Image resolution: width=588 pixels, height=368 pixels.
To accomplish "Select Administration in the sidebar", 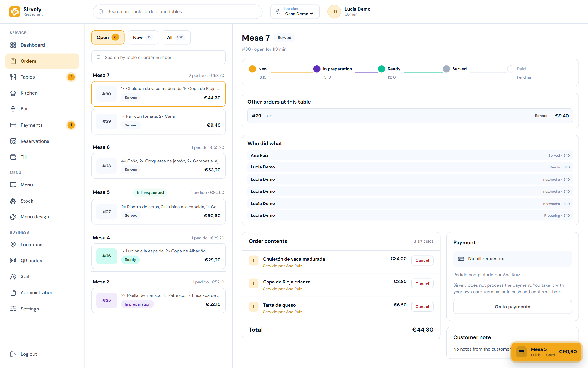I will [x=42, y=292].
